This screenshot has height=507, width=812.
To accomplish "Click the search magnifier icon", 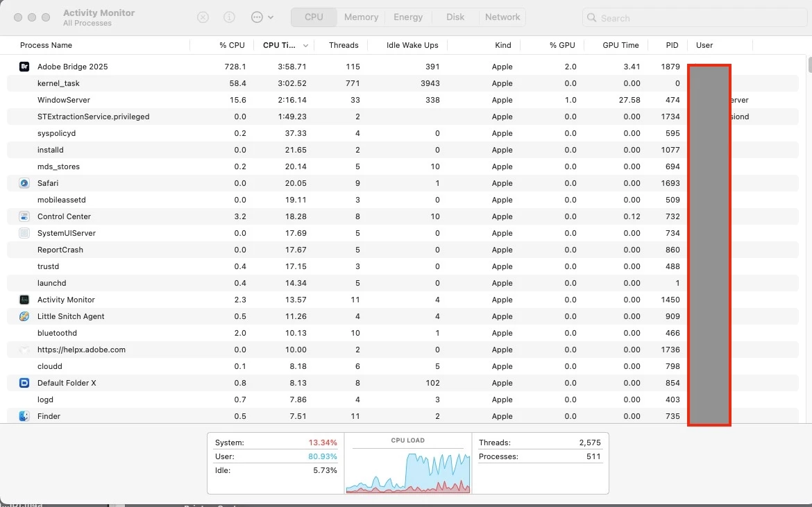I will 591,17.
